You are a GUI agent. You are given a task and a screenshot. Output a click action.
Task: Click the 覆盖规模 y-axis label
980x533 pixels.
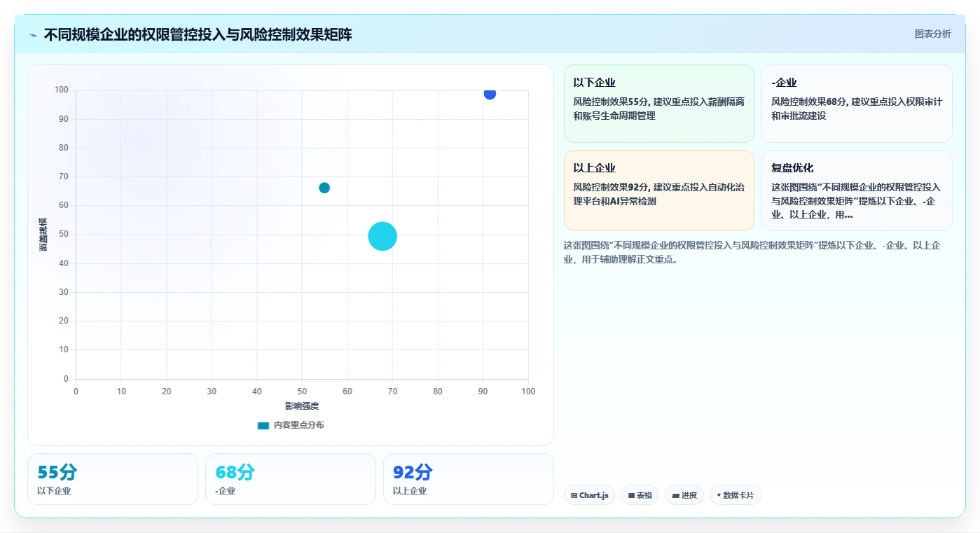43,235
